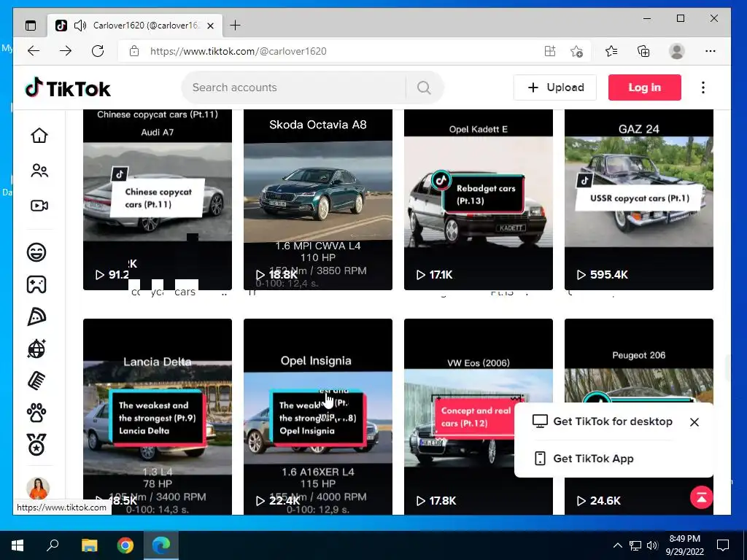Open the notification center icon
The image size is (747, 560).
point(723,545)
